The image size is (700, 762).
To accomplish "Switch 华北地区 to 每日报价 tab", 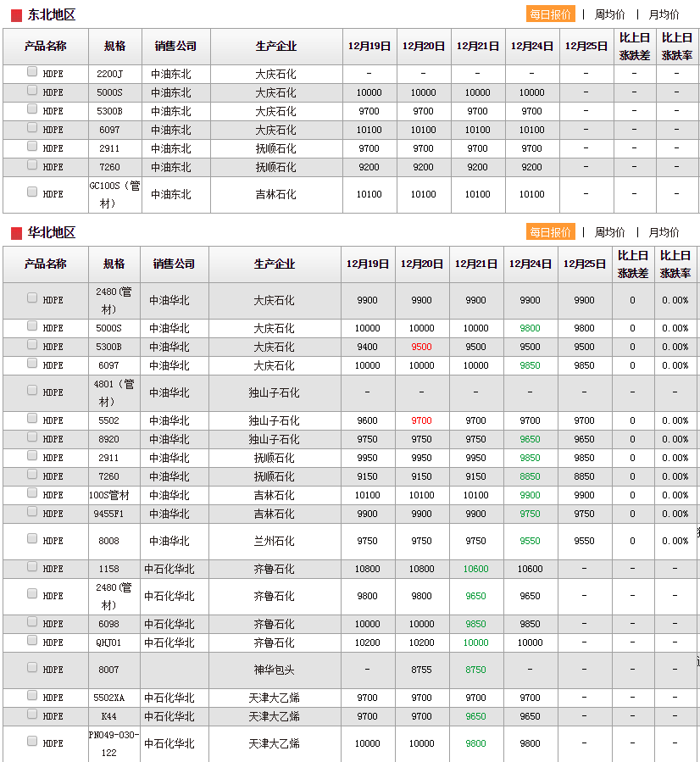I will (x=550, y=231).
